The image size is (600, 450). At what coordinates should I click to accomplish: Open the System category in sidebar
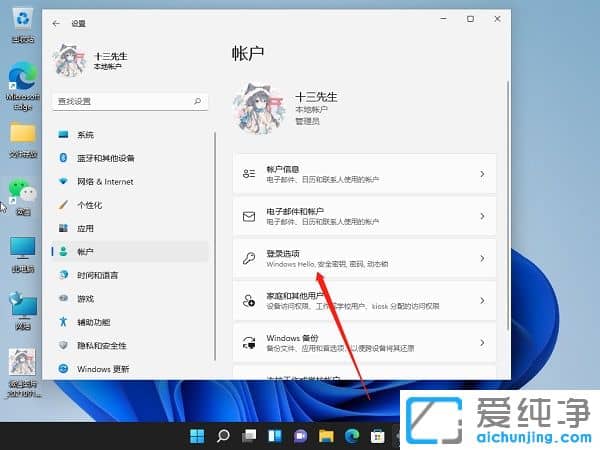(130, 135)
